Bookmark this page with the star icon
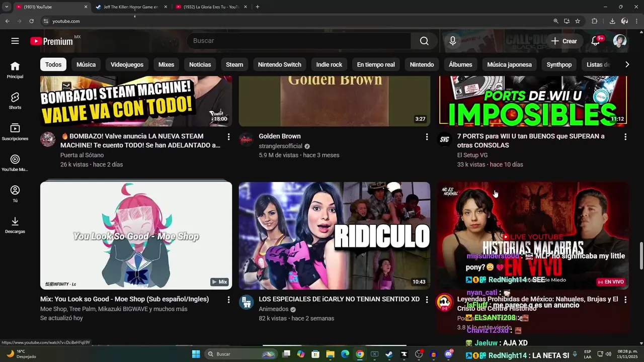This screenshot has height=362, width=644. pyautogui.click(x=578, y=21)
